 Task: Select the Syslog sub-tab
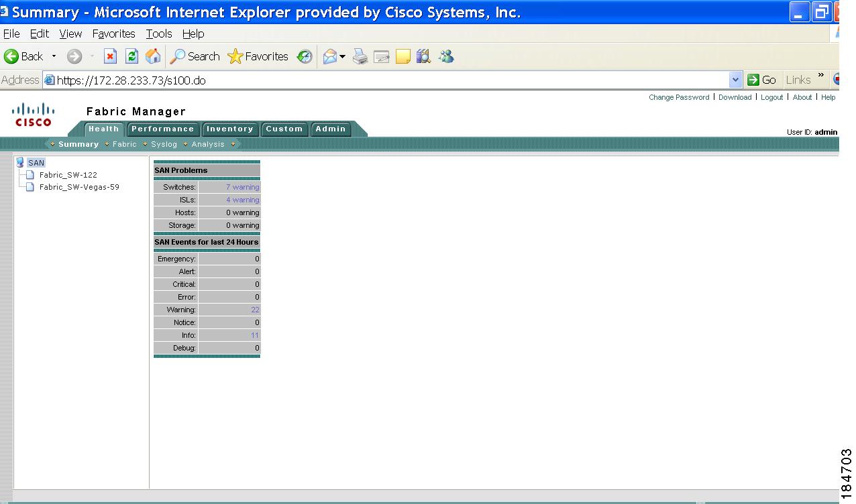(164, 144)
